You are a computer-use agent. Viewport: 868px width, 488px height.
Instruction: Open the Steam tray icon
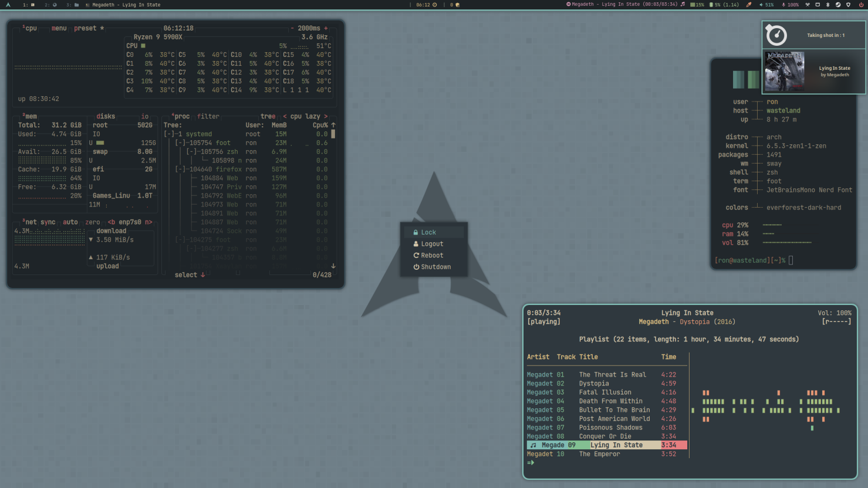click(838, 5)
